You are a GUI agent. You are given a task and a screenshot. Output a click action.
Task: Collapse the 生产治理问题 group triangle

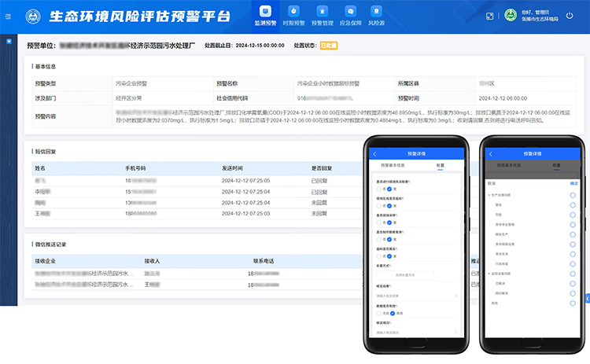coord(489,195)
